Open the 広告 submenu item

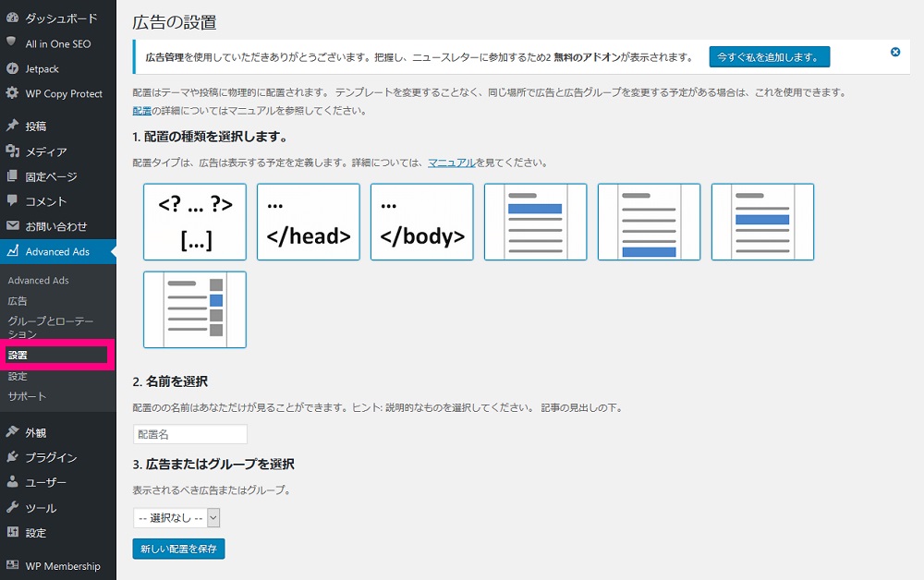tap(17, 301)
